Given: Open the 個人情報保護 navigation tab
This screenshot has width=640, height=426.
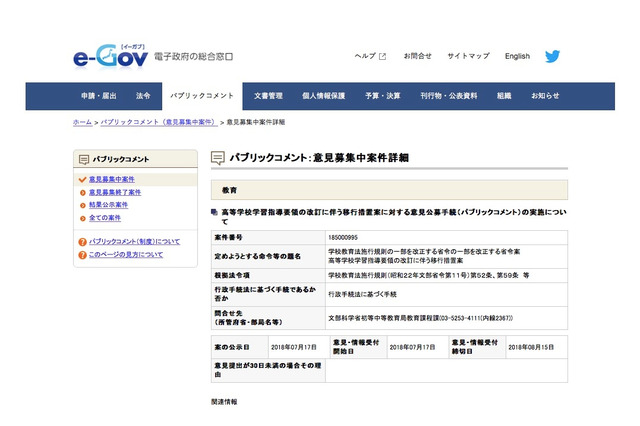Looking at the screenshot, I should pos(324,96).
